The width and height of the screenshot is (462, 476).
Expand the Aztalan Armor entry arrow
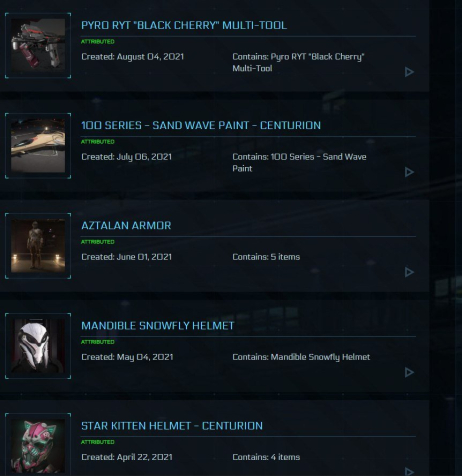409,272
